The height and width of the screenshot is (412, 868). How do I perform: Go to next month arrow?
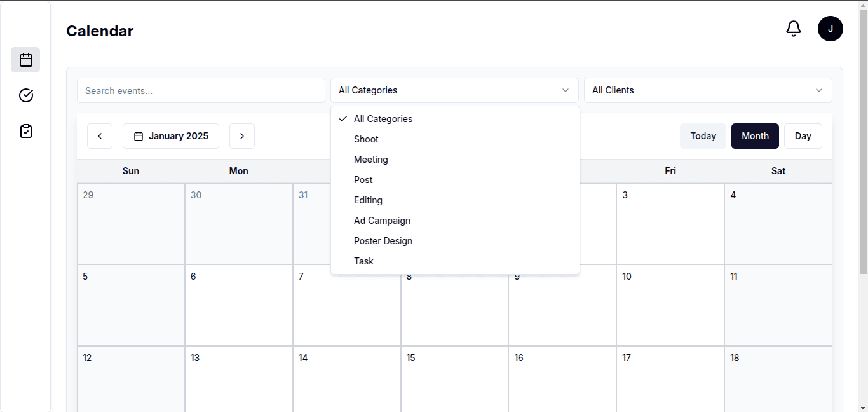[x=242, y=136]
